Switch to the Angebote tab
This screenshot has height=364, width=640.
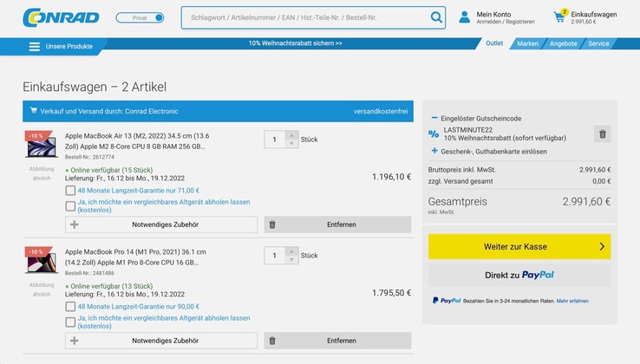point(564,43)
